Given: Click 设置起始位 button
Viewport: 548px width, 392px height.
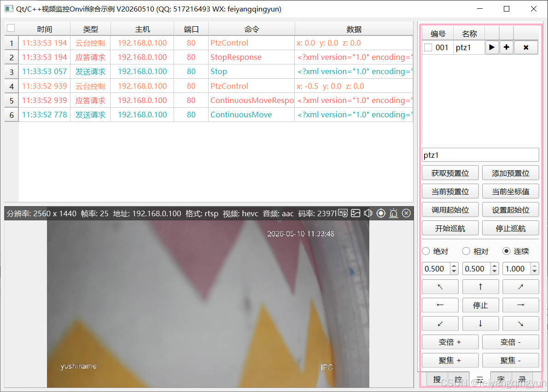Looking at the screenshot, I should [x=511, y=210].
